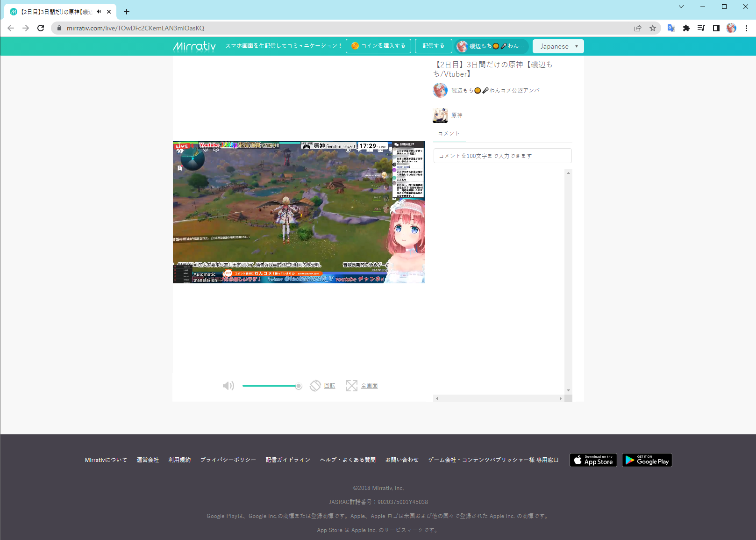Adjust the volume slider handle

[x=299, y=386]
